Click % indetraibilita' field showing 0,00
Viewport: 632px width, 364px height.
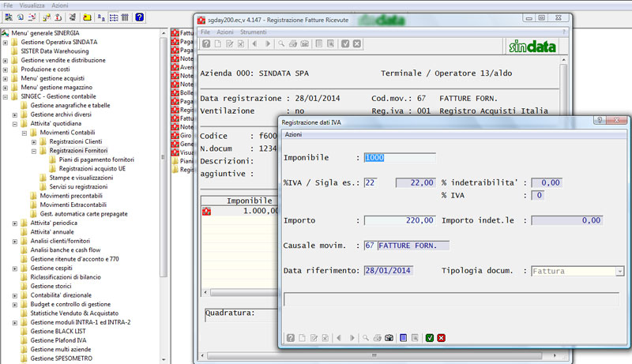click(547, 183)
